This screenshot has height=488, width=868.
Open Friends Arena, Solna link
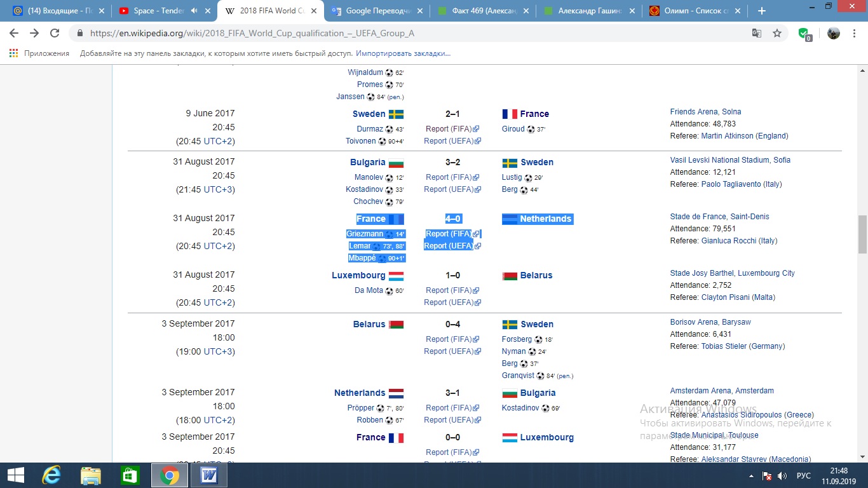pyautogui.click(x=705, y=112)
